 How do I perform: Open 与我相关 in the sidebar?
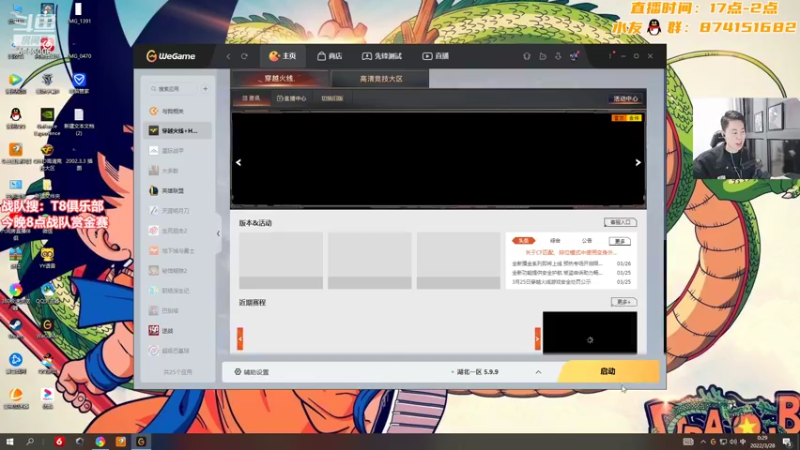178,111
